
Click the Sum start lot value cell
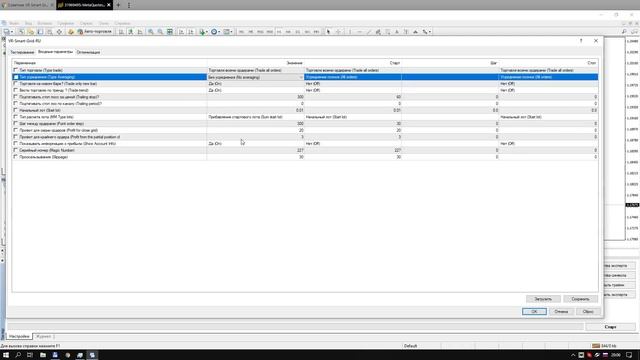pos(255,117)
